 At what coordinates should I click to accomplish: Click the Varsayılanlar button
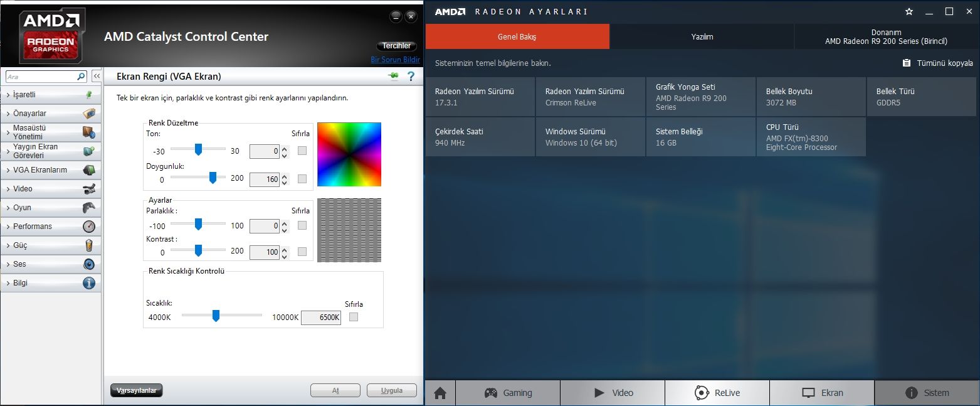pos(137,390)
